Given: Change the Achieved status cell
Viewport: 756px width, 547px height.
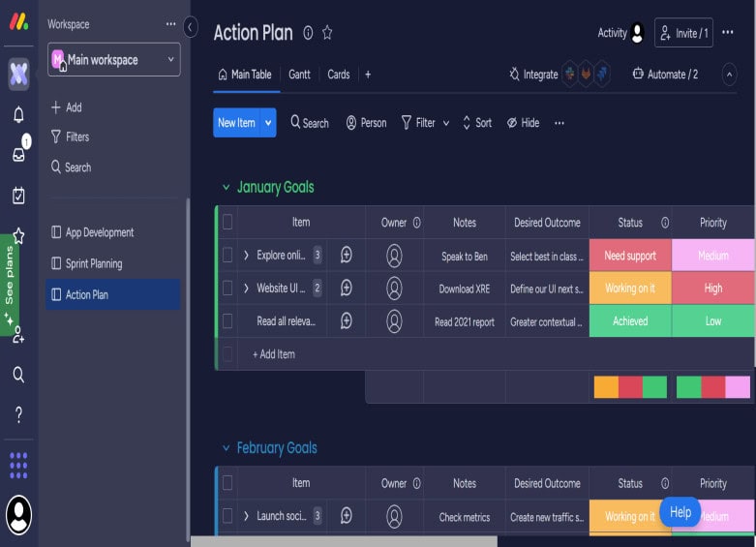Looking at the screenshot, I should pos(630,320).
